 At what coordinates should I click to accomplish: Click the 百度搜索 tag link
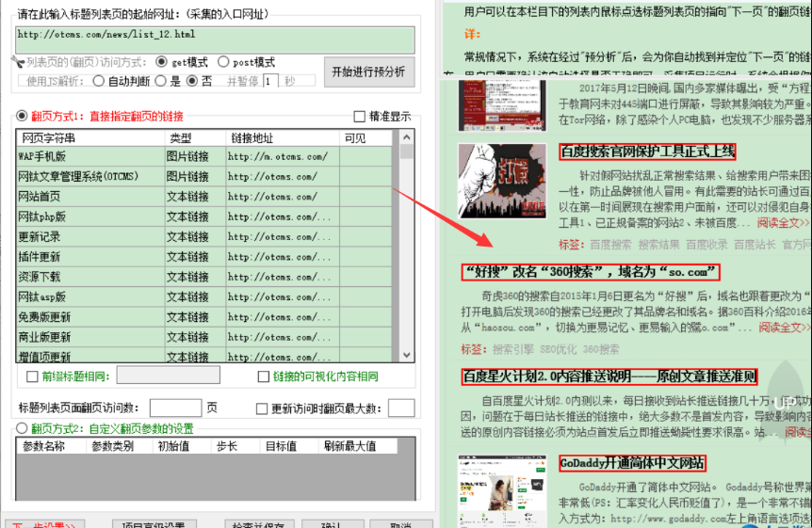[x=610, y=245]
